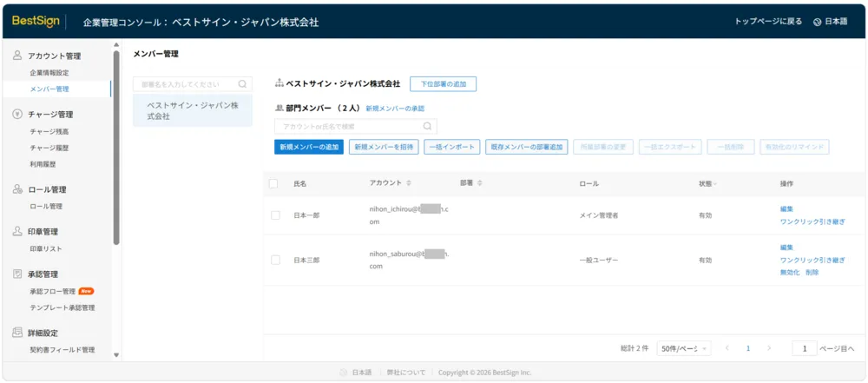Image resolution: width=868 pixels, height=383 pixels.
Task: Click the 部門メンバー people icon
Action: click(x=279, y=109)
